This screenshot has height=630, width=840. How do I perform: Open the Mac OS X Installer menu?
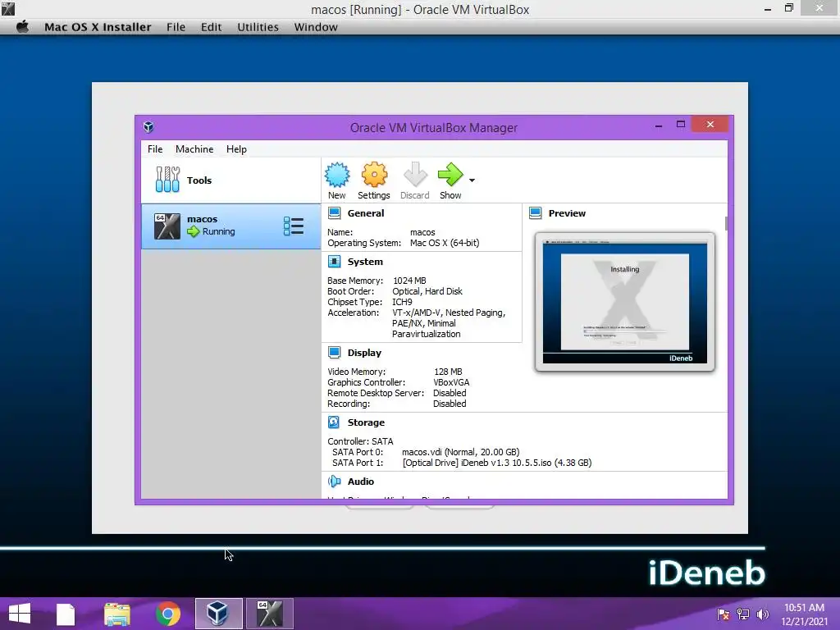click(98, 27)
